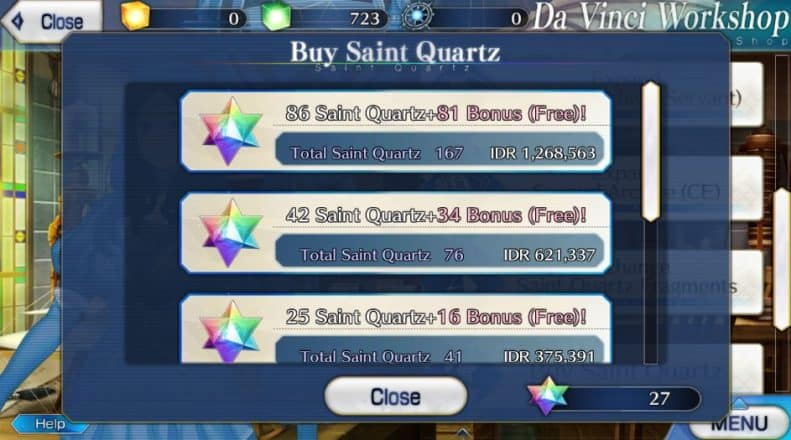
Task: Tap the green cube Mana Prism icon
Action: (276, 16)
